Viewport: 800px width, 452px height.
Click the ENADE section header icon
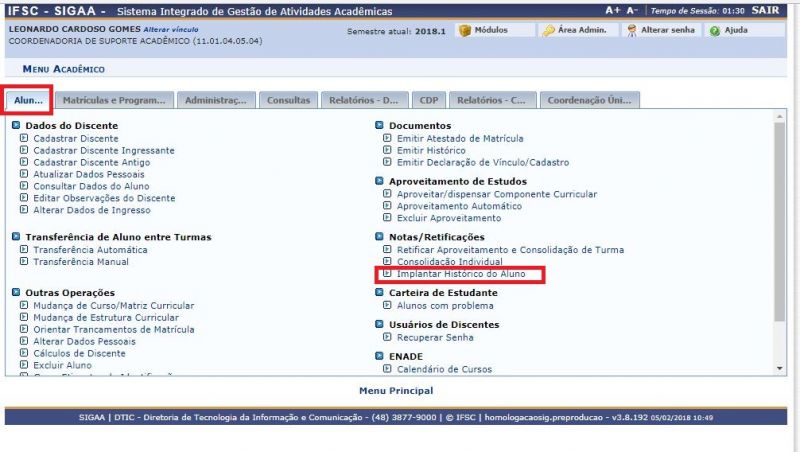380,356
